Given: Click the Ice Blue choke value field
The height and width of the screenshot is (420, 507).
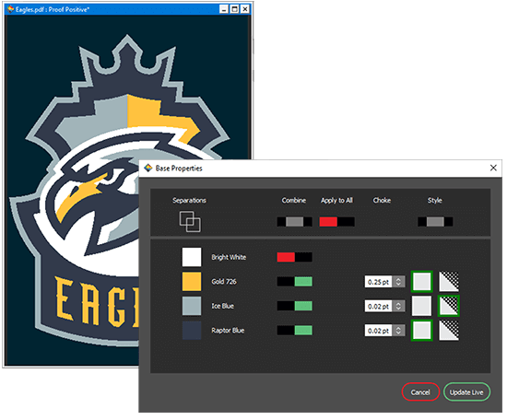Looking at the screenshot, I should coord(379,307).
